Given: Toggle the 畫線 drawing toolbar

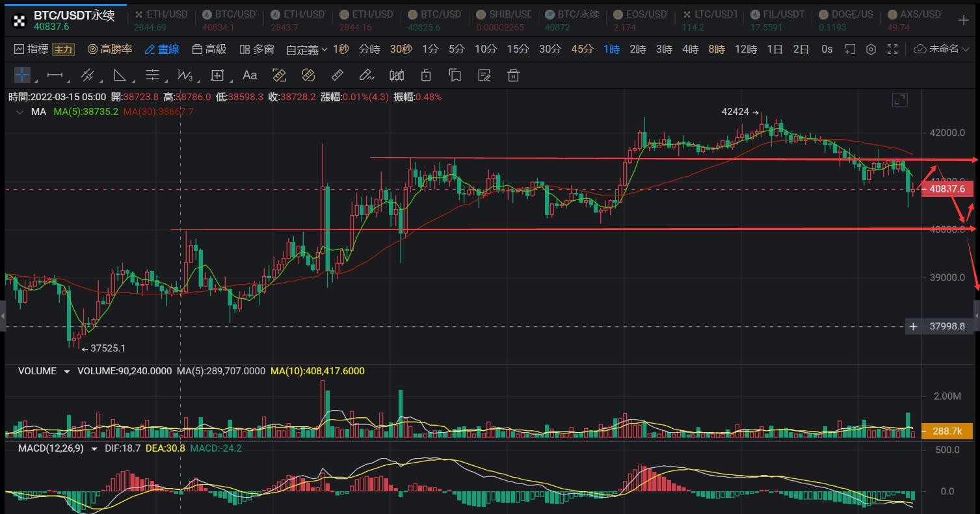Looking at the screenshot, I should point(162,49).
